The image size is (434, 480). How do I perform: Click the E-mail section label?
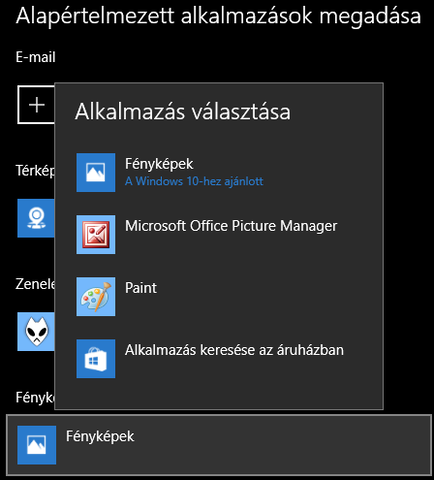tap(36, 57)
